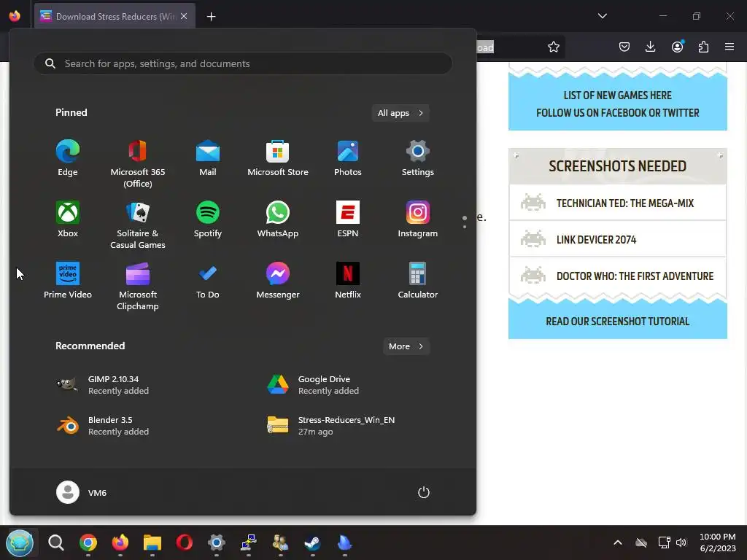Viewport: 747px width, 560px height.
Task: Click the power button in Start menu
Action: 424,492
